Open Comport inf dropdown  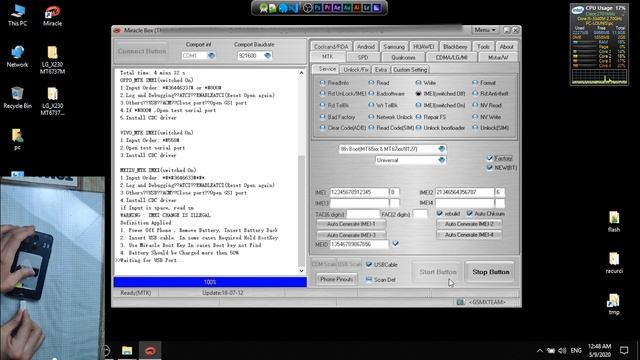(211, 56)
